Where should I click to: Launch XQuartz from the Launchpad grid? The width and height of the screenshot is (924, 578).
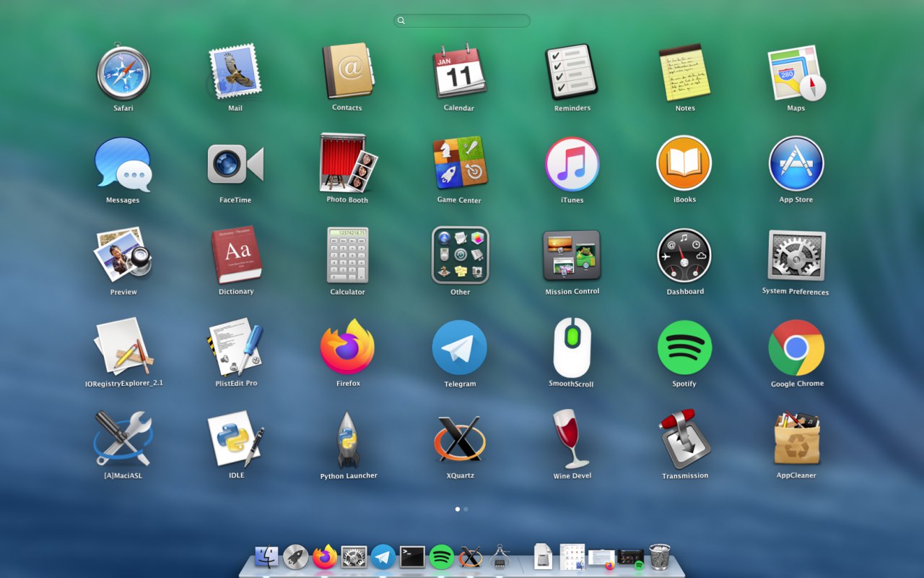click(x=460, y=439)
